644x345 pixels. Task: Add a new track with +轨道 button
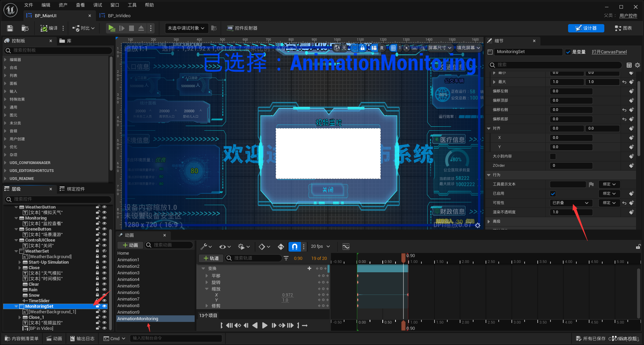coord(211,258)
